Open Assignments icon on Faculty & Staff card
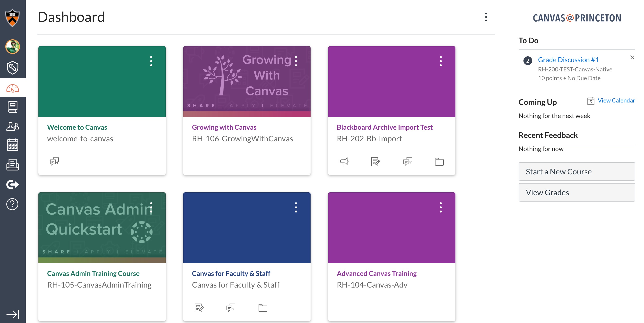 [199, 308]
